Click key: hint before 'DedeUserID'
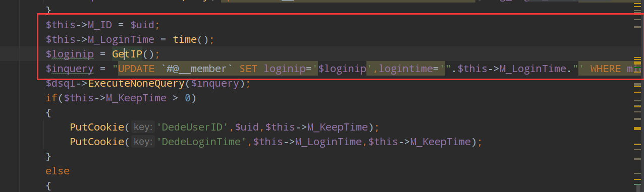This screenshot has width=644, height=192. pos(143,127)
